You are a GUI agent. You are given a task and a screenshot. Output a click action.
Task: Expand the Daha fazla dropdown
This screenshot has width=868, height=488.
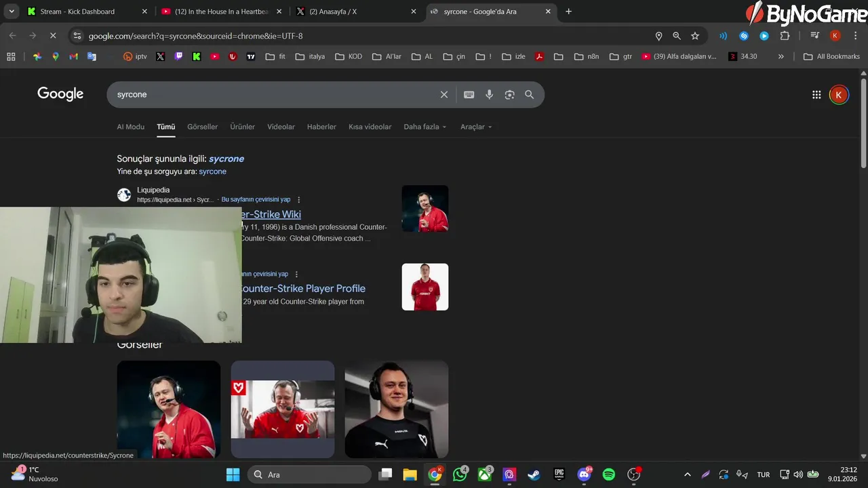pyautogui.click(x=425, y=127)
